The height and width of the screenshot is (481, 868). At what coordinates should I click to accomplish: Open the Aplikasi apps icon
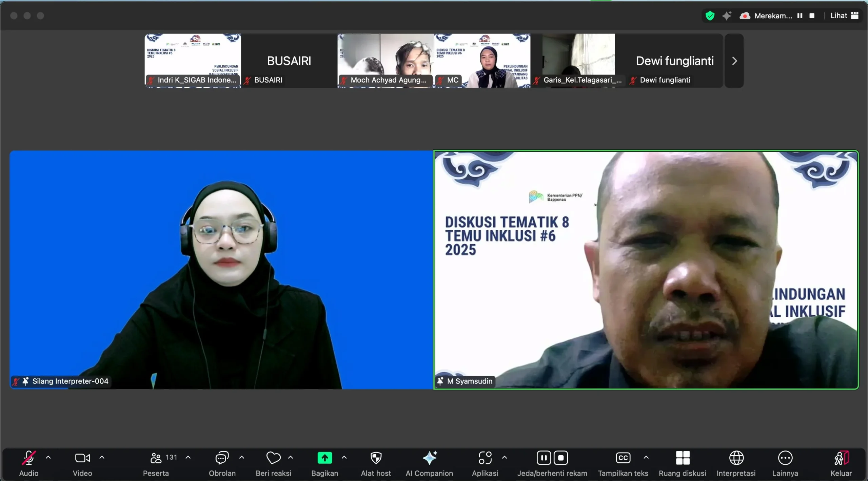(485, 458)
